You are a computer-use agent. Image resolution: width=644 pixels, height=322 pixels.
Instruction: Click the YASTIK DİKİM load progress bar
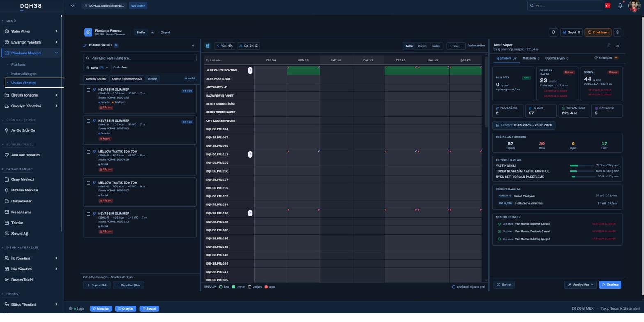pyautogui.click(x=582, y=166)
